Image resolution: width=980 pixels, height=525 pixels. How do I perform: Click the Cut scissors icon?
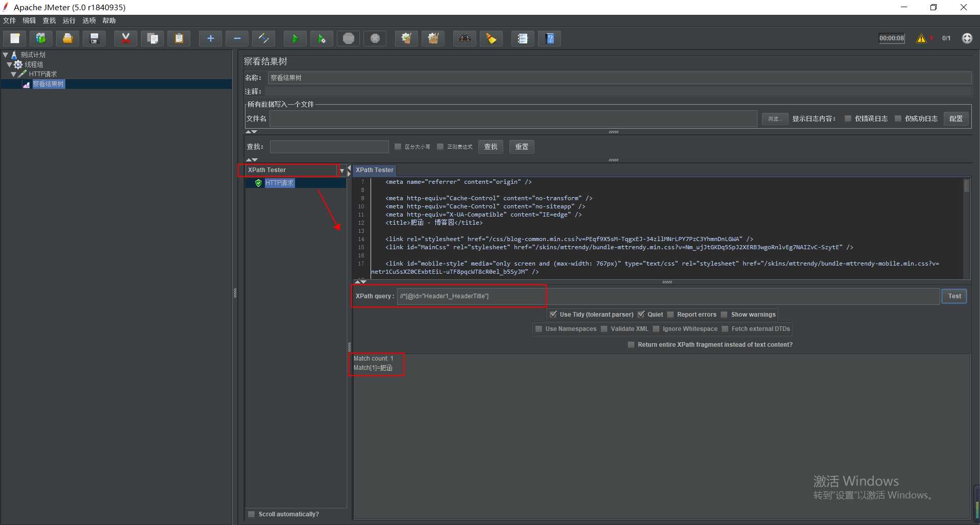click(126, 38)
